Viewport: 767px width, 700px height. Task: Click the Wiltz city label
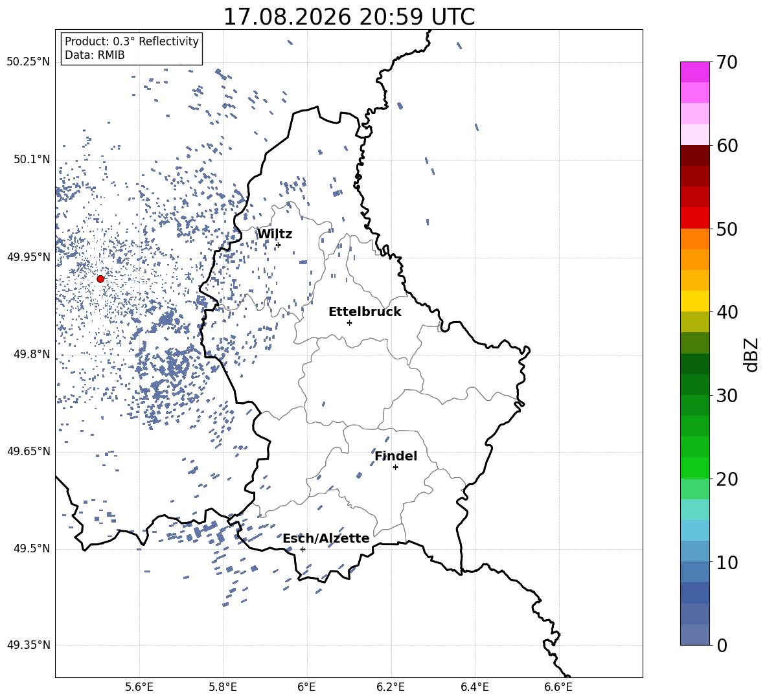(x=275, y=234)
